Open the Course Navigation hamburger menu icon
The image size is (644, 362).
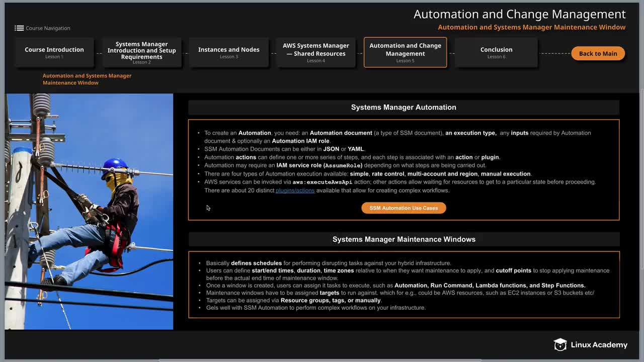click(x=19, y=28)
